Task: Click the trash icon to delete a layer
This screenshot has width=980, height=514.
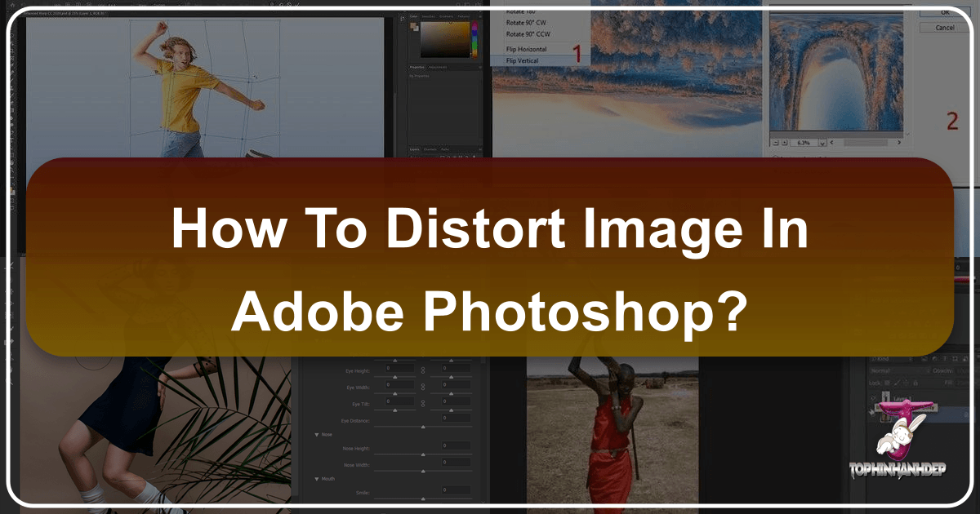Action: click(x=475, y=157)
